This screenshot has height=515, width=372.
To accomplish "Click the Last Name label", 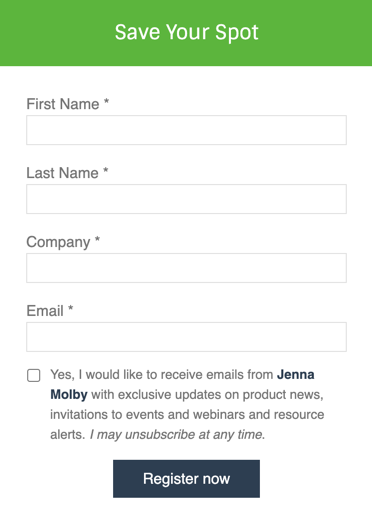I will point(62,173).
